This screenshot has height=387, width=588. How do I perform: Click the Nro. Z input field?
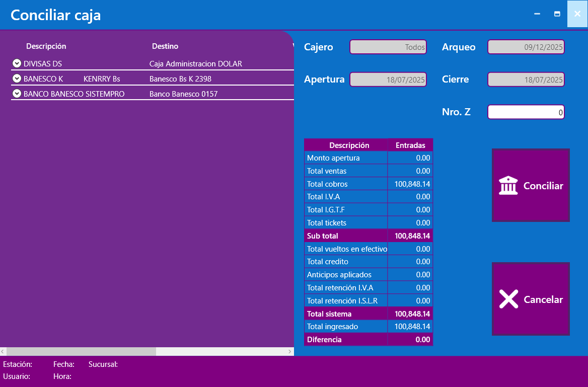(526, 112)
